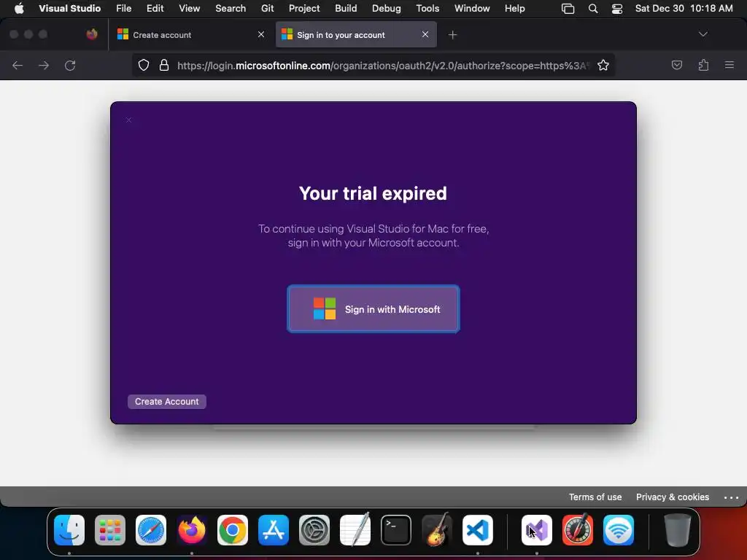This screenshot has width=747, height=560.
Task: Open Visual Studio for Mac in dock
Action: [x=537, y=530]
